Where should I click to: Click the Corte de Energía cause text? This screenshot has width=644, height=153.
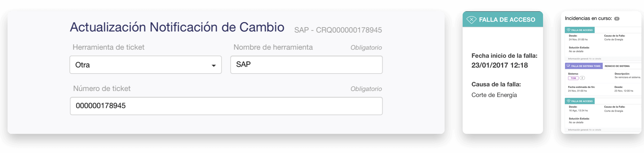click(494, 95)
